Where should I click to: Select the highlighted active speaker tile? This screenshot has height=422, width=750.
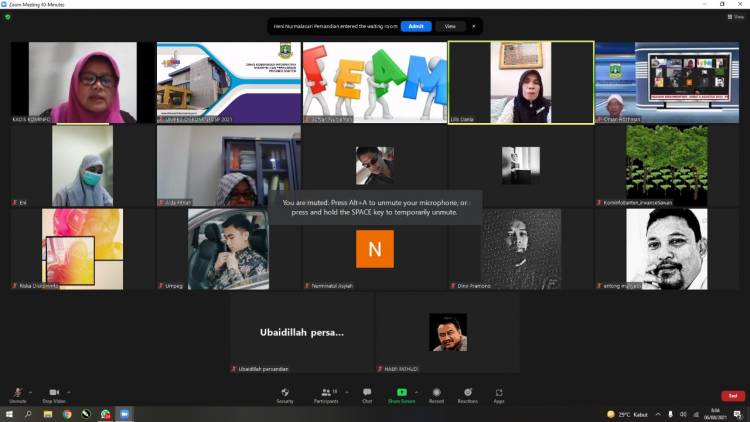click(x=521, y=82)
